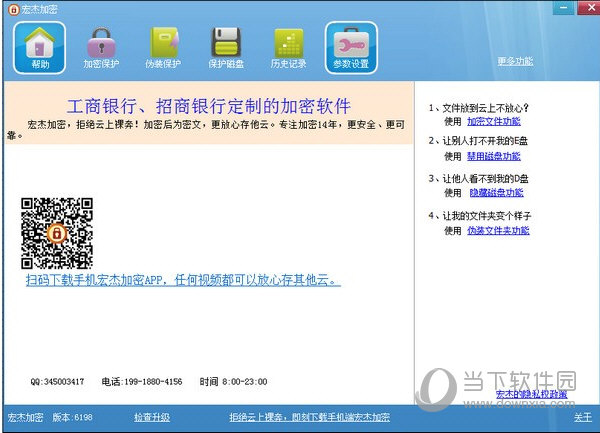600x433 pixels.
Task: Click the 更多功能 link
Action: (x=515, y=61)
